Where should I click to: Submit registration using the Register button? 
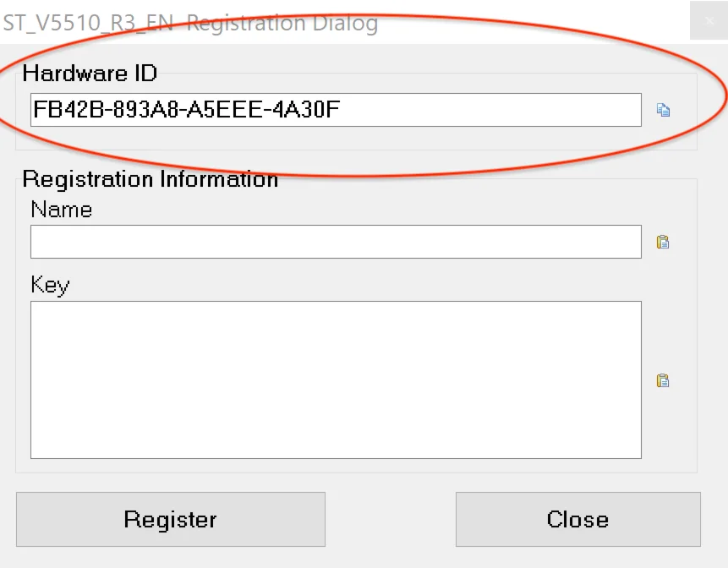point(170,519)
